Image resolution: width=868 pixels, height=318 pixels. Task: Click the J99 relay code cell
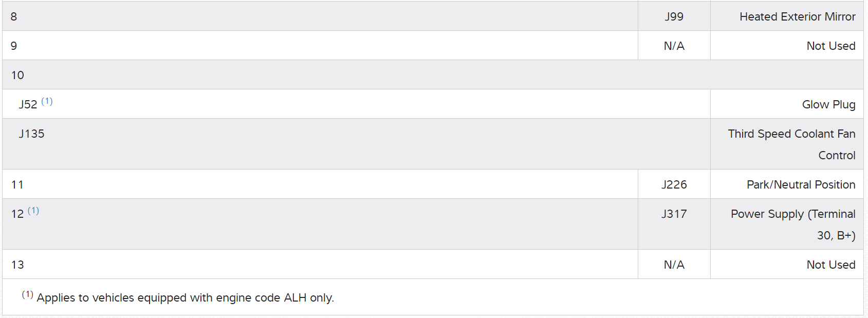tap(674, 17)
